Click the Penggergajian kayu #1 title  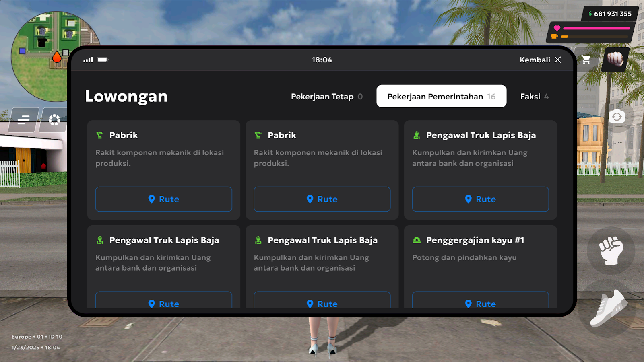(x=475, y=240)
